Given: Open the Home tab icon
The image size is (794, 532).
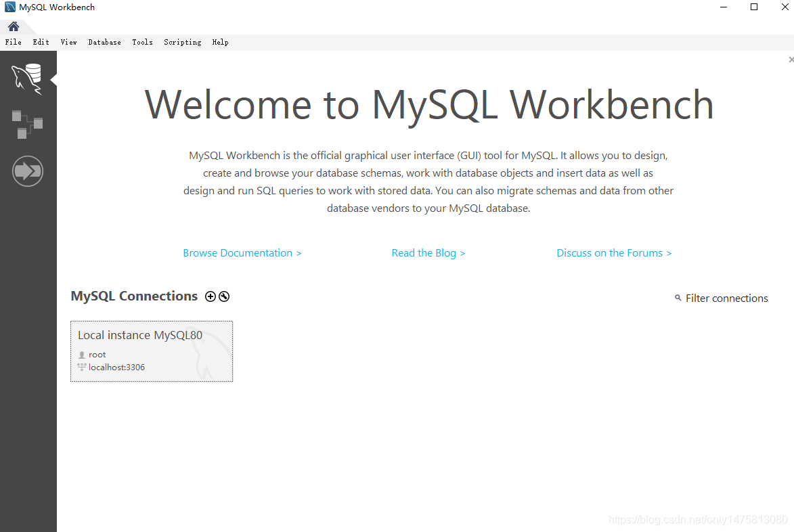Looking at the screenshot, I should coord(14,26).
